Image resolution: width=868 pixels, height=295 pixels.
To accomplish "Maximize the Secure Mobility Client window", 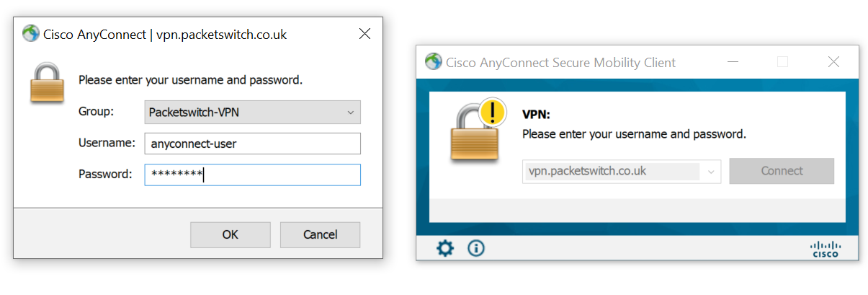I will [x=782, y=62].
